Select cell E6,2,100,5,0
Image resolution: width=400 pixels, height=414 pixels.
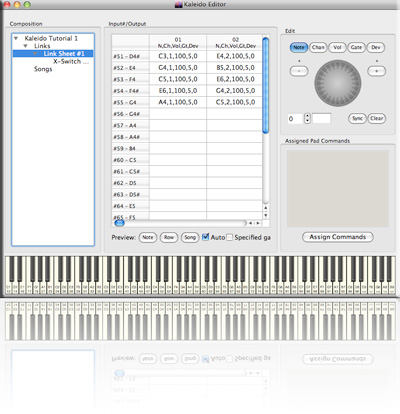click(235, 79)
